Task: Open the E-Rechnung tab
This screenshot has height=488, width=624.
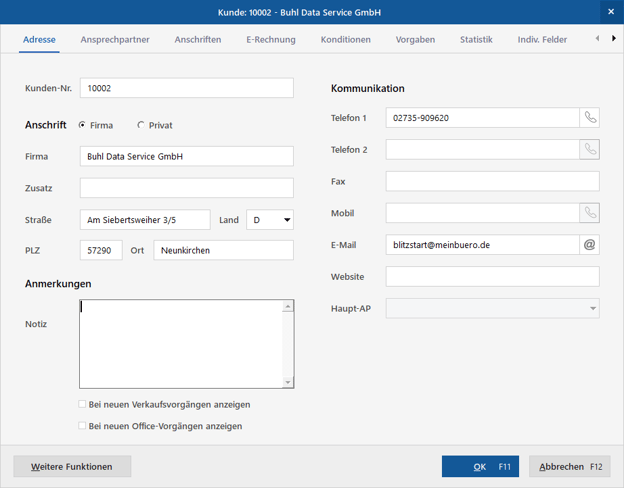Action: coord(271,40)
